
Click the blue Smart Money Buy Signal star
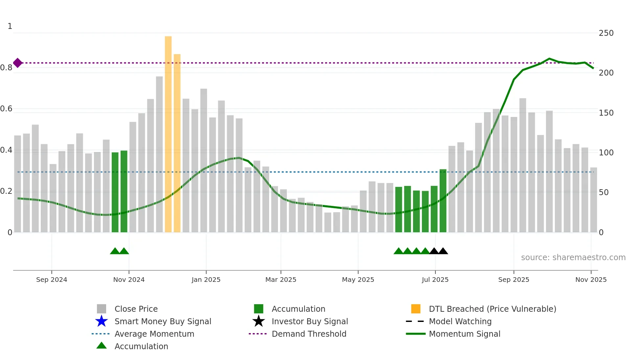tap(102, 321)
